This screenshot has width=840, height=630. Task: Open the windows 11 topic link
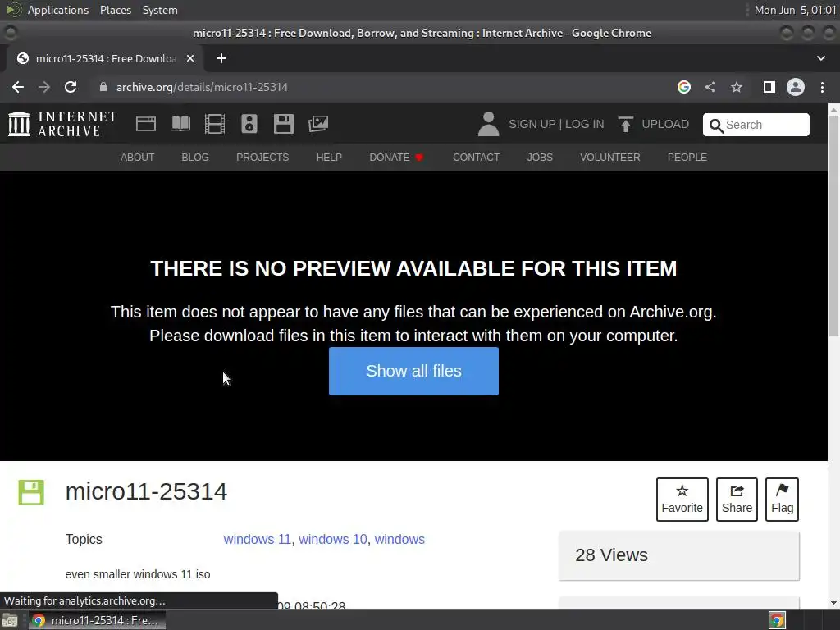coord(257,539)
